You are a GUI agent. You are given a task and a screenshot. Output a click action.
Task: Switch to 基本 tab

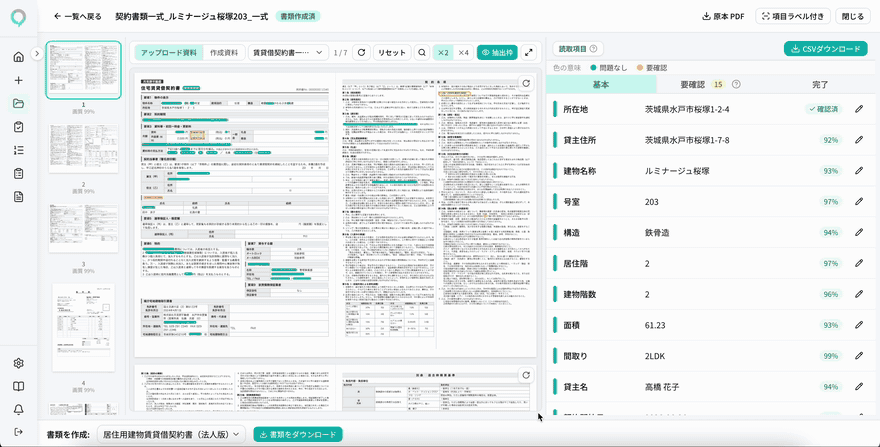[601, 84]
